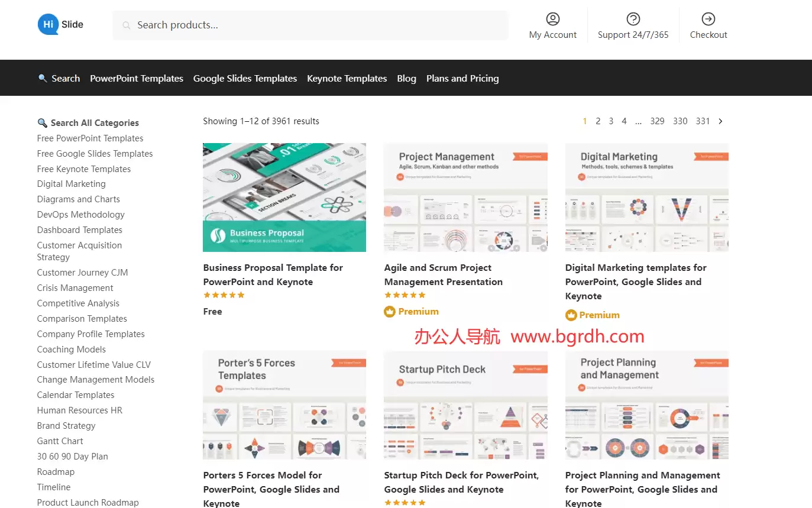The height and width of the screenshot is (508, 812).
Task: Open the My Account user icon
Action: 552,19
